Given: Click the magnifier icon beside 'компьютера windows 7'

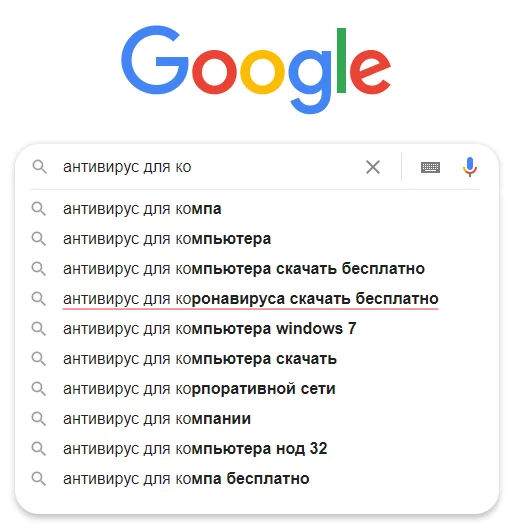Looking at the screenshot, I should click(x=39, y=329).
